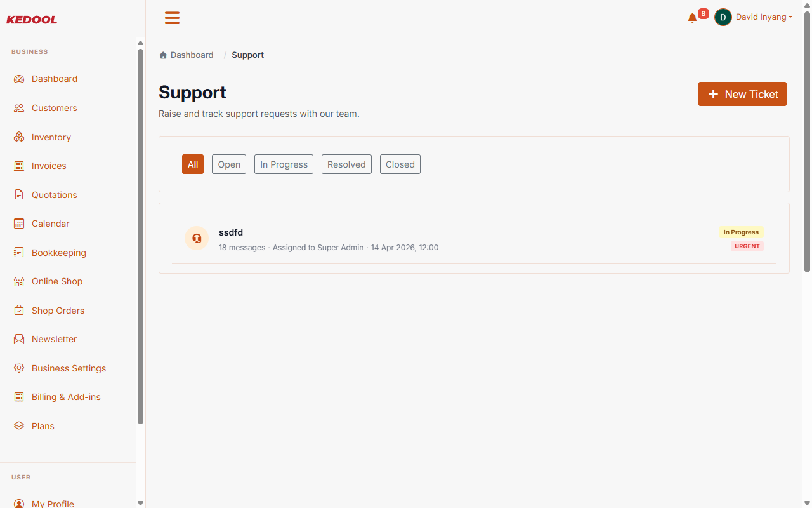Click the URGENT priority badge

747,246
